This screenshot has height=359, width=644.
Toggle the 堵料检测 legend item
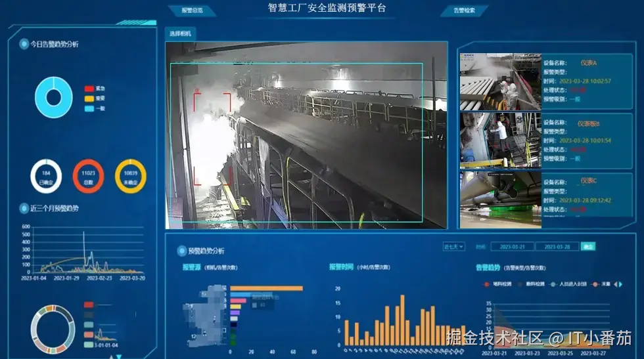point(498,284)
